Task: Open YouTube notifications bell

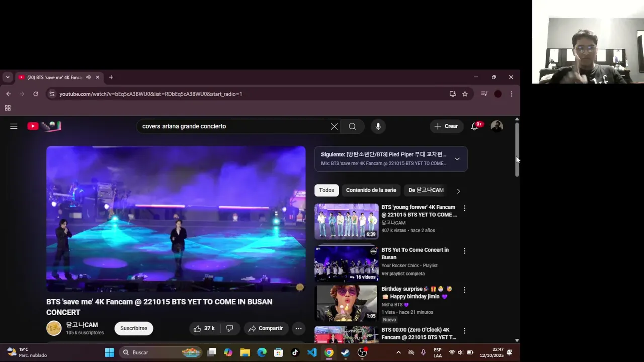Action: (x=475, y=126)
